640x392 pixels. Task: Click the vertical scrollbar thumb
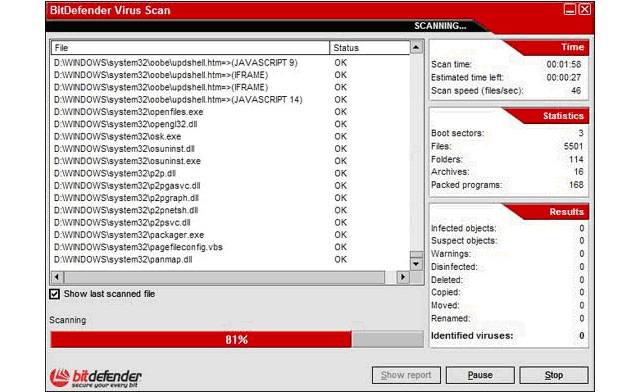pyautogui.click(x=416, y=254)
